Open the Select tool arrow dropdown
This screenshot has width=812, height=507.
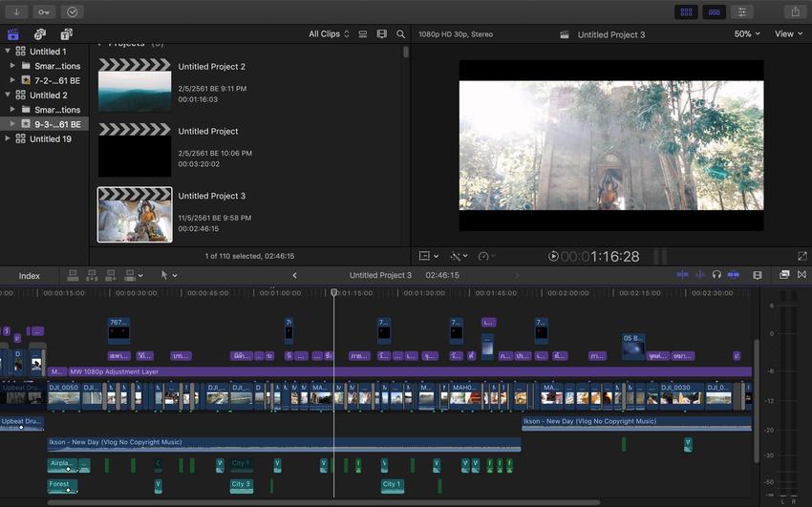[169, 275]
